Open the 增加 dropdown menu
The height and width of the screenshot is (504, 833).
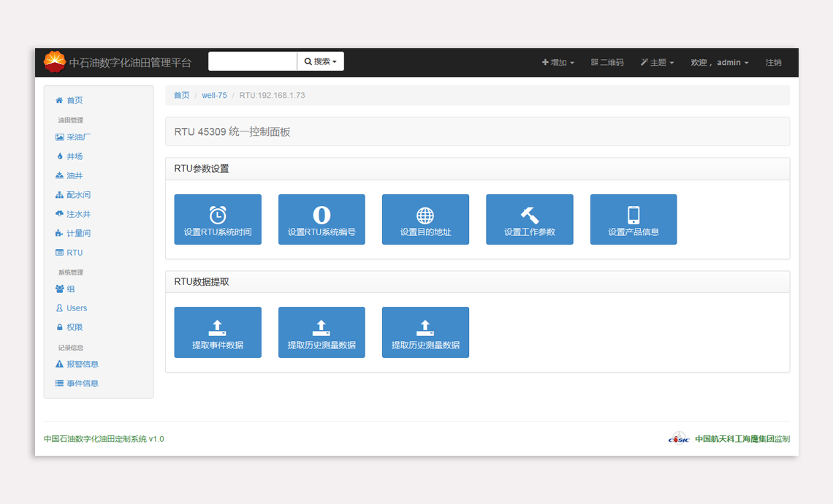558,63
